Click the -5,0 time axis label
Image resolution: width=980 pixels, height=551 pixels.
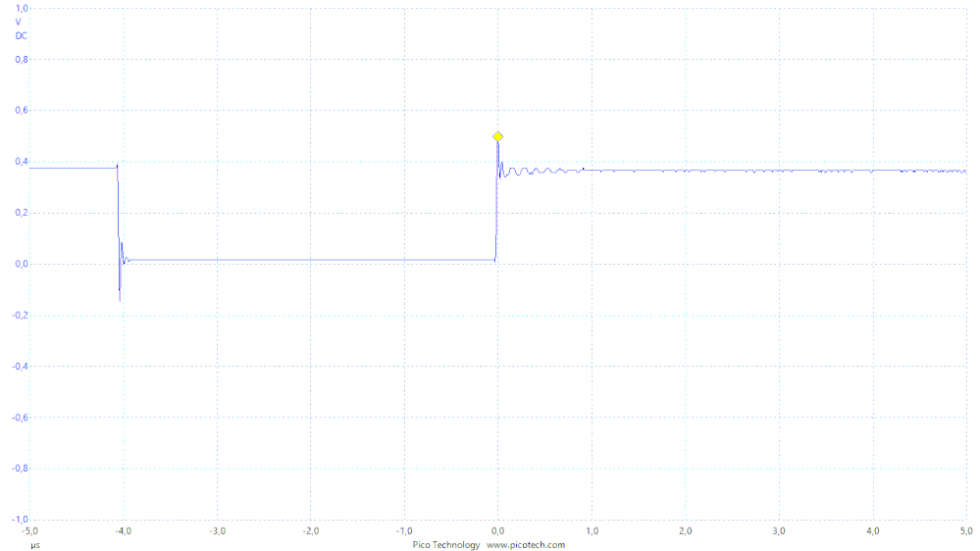[x=29, y=531]
